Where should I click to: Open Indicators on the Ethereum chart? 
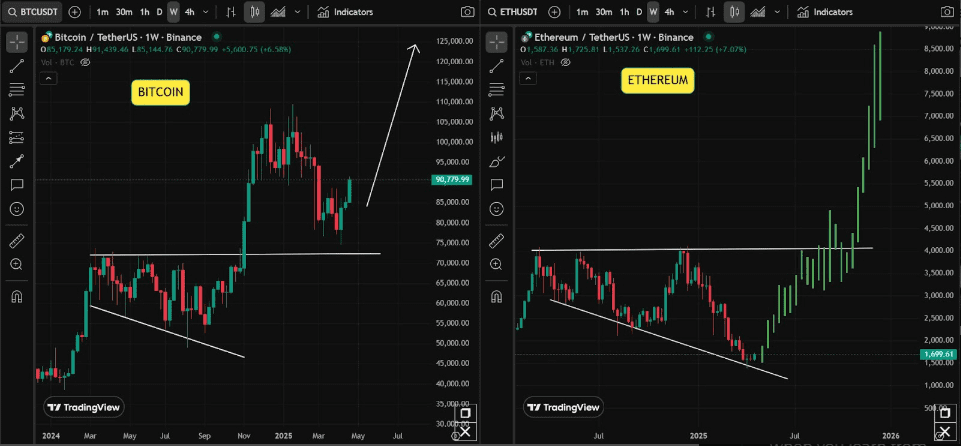pyautogui.click(x=824, y=12)
